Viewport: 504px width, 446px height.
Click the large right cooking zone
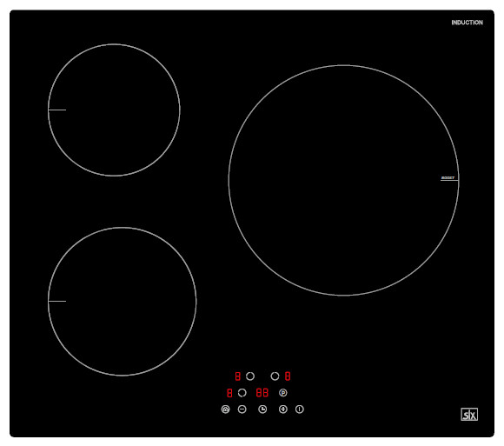tap(343, 180)
